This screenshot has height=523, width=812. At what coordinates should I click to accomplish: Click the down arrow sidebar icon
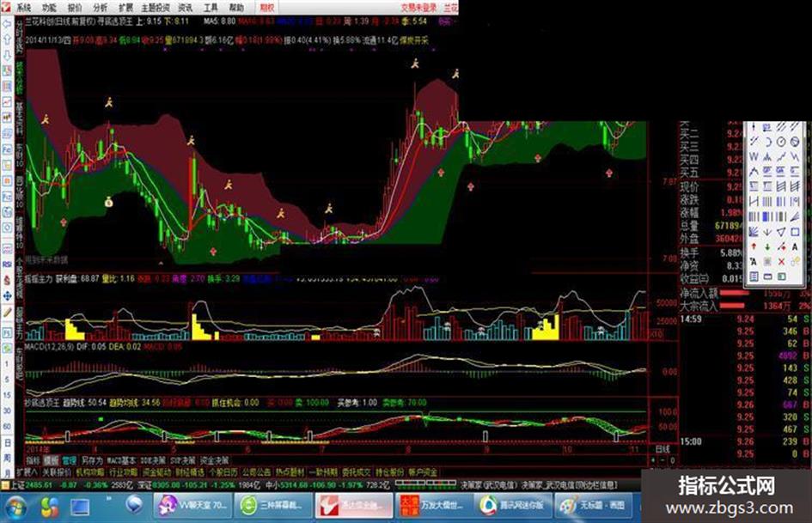[7, 55]
